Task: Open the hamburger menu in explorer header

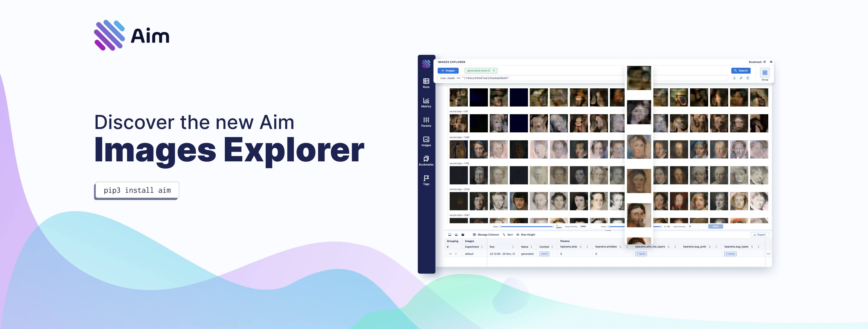Action: [x=771, y=62]
